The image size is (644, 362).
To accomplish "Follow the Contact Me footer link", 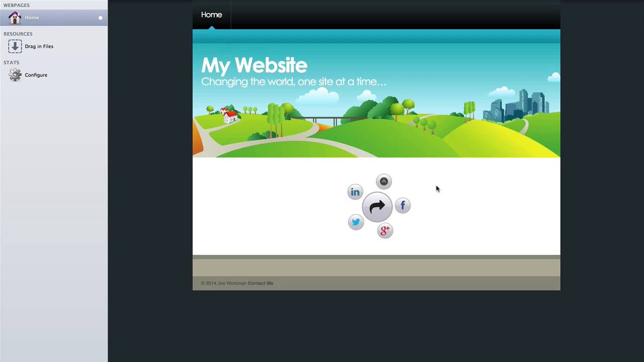I will [260, 283].
